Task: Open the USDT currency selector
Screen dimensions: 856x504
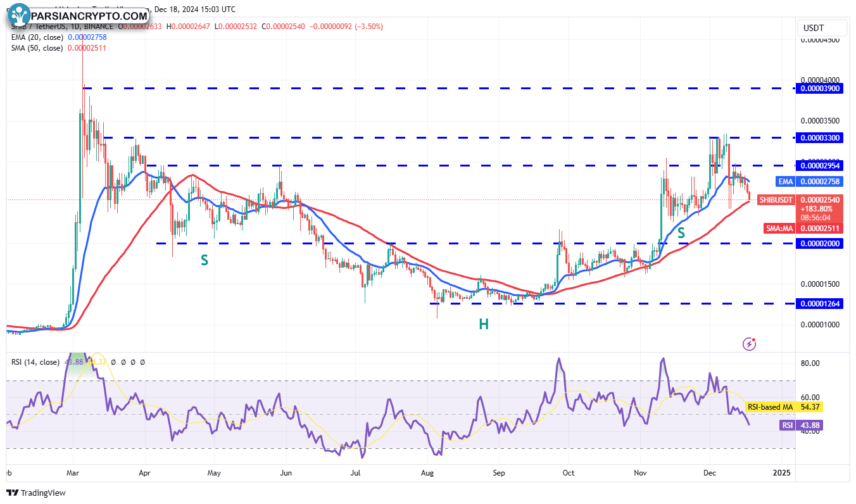Action: [822, 28]
